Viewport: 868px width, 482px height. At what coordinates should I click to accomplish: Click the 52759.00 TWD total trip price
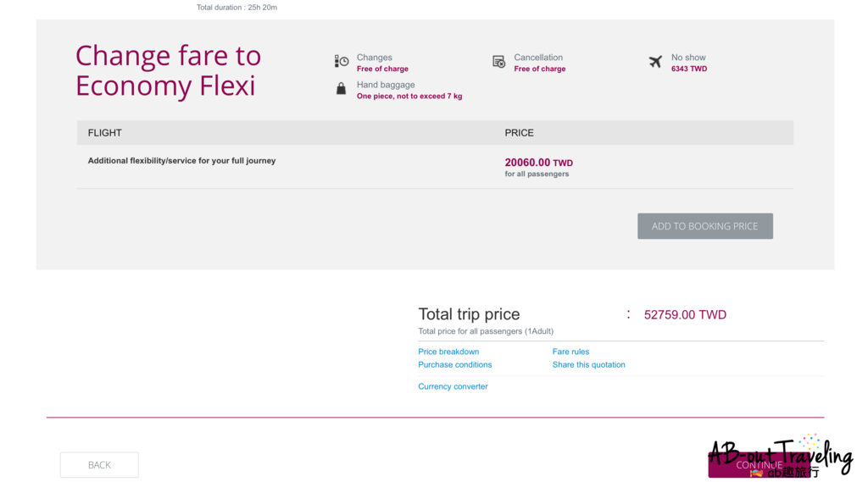tap(685, 315)
